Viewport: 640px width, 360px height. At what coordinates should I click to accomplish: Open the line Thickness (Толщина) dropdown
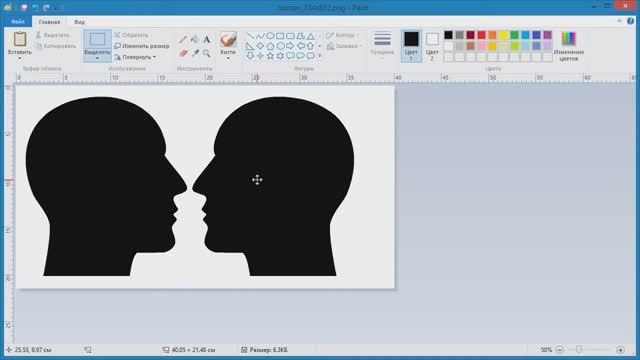click(382, 46)
